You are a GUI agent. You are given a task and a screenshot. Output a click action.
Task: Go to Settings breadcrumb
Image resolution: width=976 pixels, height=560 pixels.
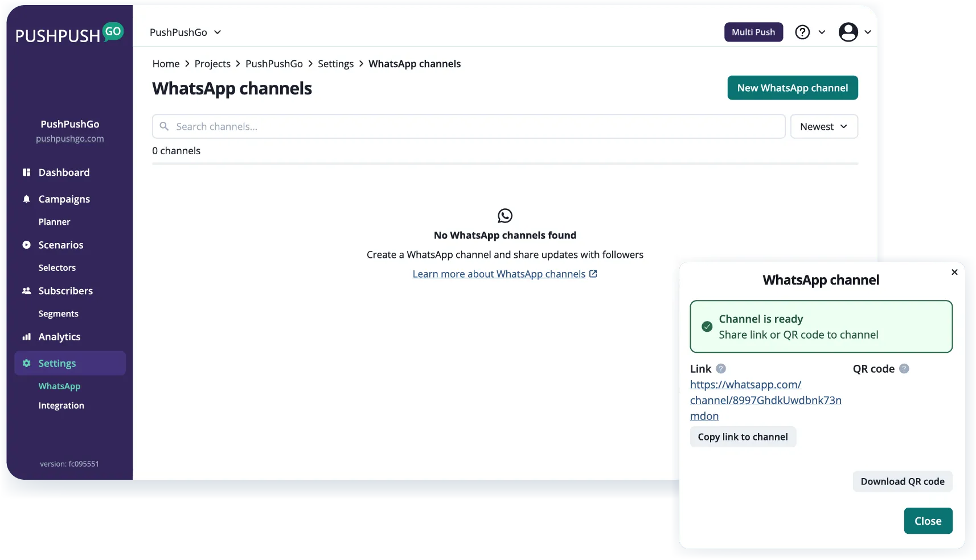coord(335,64)
